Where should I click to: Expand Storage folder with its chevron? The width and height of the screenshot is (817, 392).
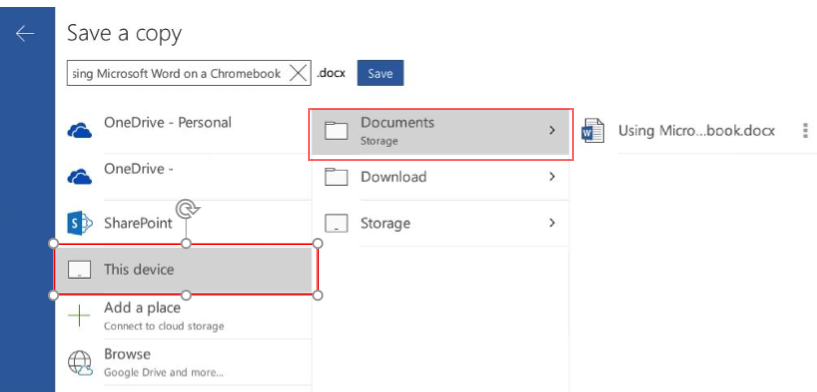[x=552, y=223]
